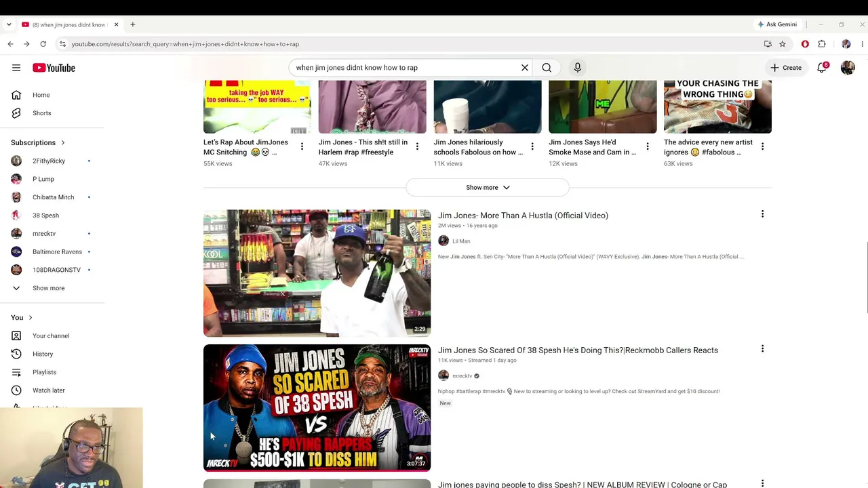Click the magnifying glass search button
This screenshot has height=488, width=868.
point(547,68)
